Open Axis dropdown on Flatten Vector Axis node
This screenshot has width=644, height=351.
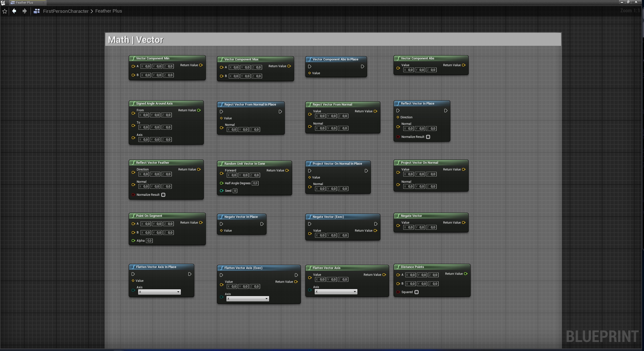[336, 292]
